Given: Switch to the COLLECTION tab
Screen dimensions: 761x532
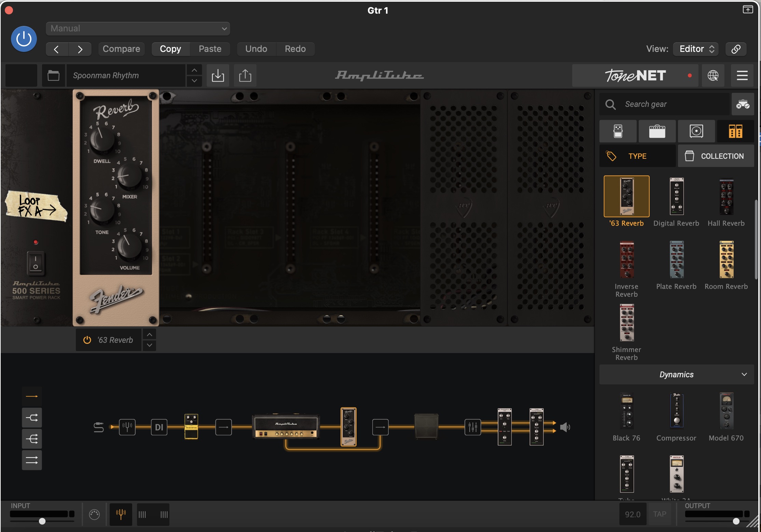Looking at the screenshot, I should [x=716, y=156].
